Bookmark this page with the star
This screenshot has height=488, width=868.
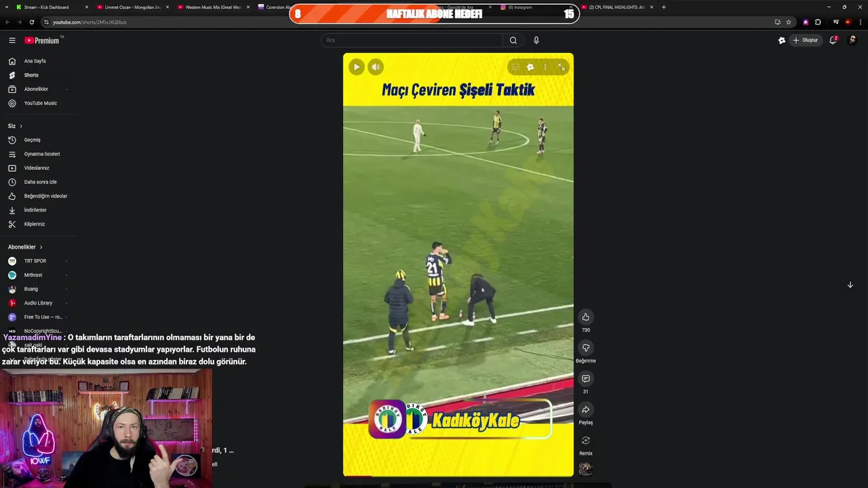coord(788,22)
